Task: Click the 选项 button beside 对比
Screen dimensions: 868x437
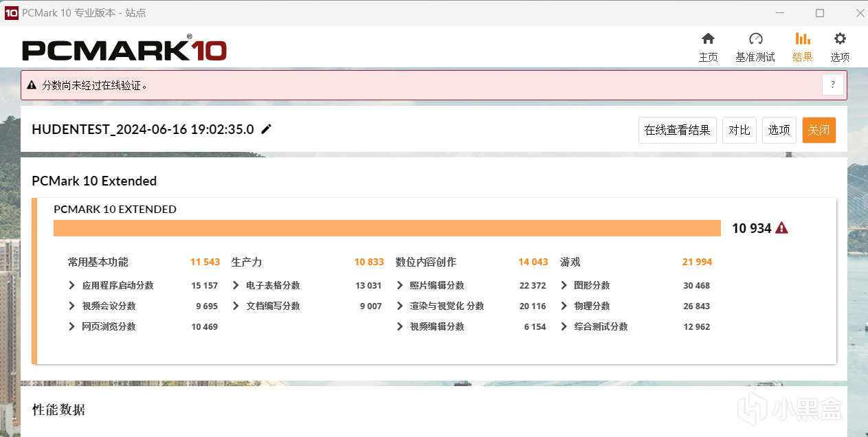Action: pyautogui.click(x=779, y=130)
